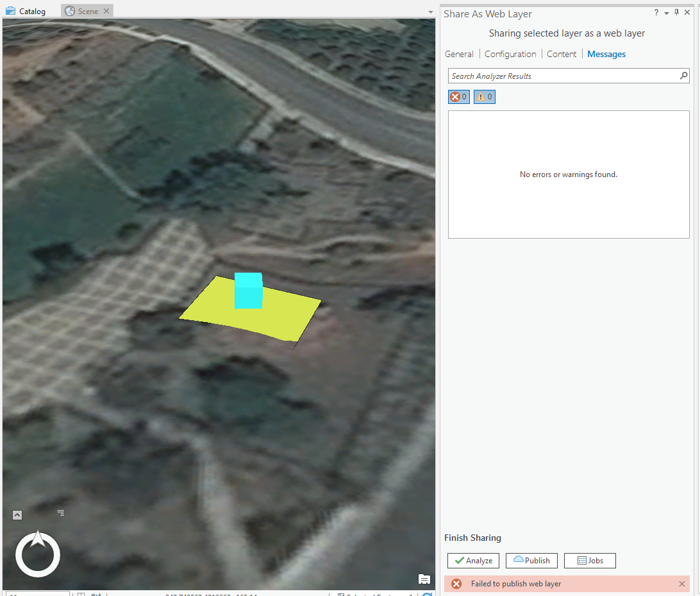The image size is (700, 596).
Task: Toggle the warnings filter button
Action: click(485, 96)
